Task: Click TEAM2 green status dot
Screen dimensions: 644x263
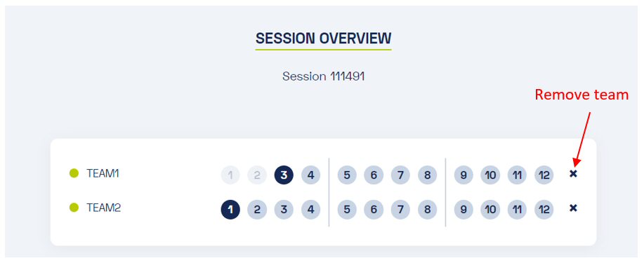Action: (74, 208)
